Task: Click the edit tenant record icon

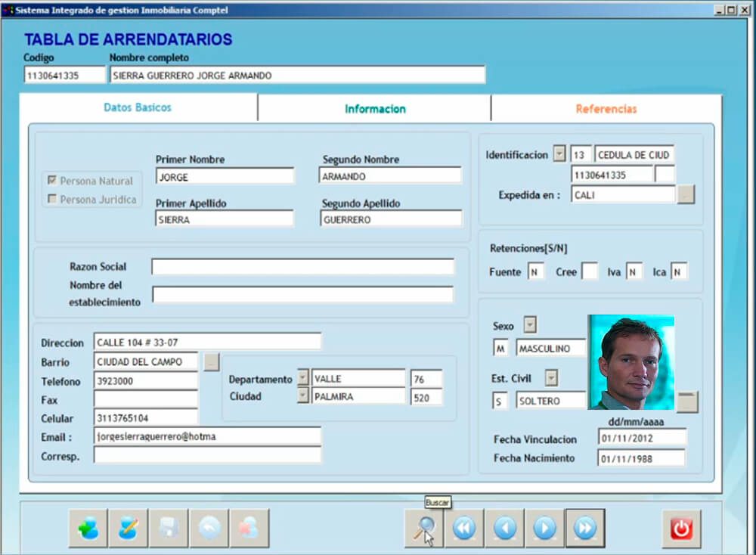Action: tap(128, 528)
